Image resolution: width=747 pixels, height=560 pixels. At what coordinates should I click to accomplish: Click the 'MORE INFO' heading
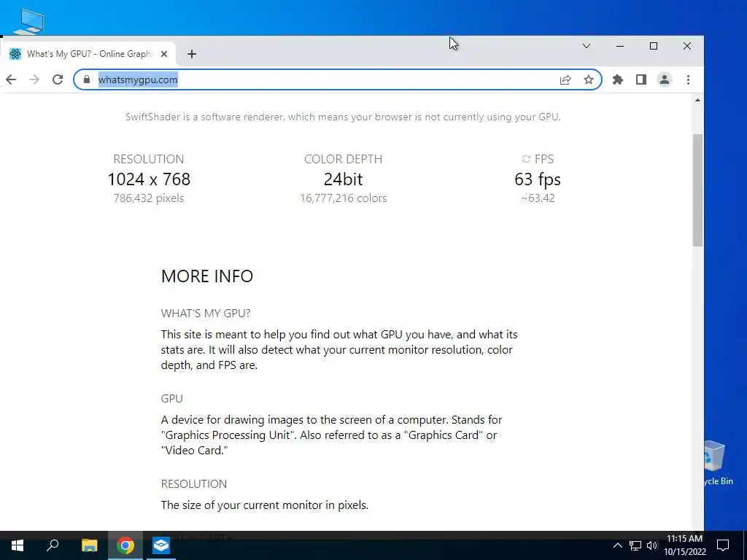pos(207,276)
